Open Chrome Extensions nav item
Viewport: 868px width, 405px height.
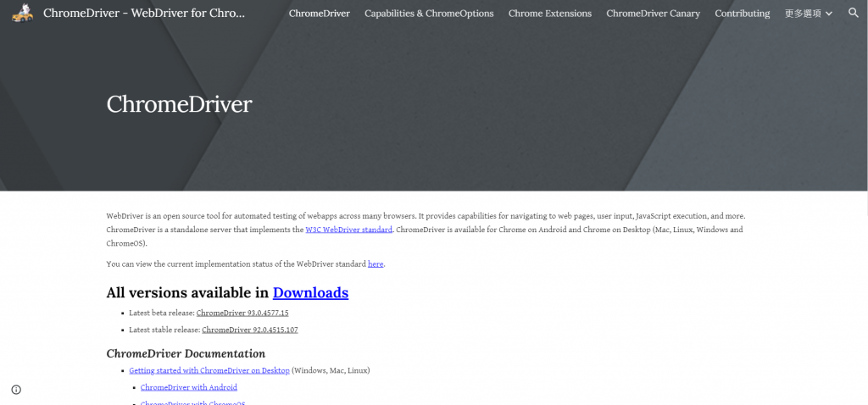click(x=549, y=14)
